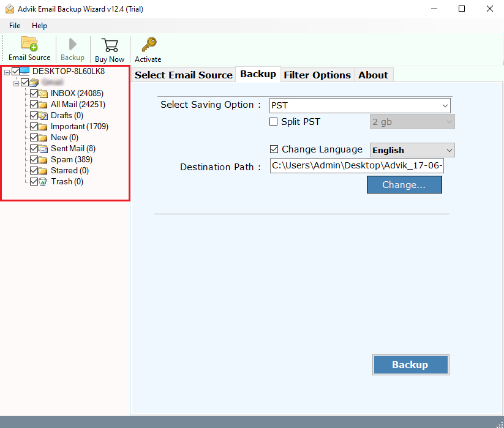Select the Starred (0) label
The image size is (504, 428).
69,171
